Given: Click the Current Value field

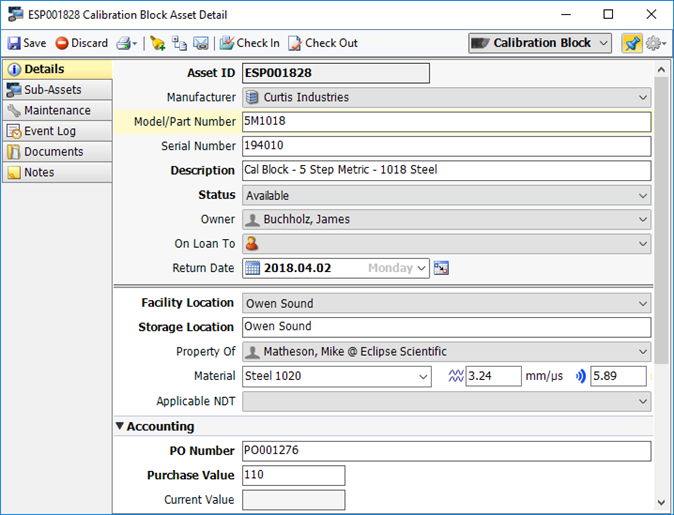Looking at the screenshot, I should point(294,500).
